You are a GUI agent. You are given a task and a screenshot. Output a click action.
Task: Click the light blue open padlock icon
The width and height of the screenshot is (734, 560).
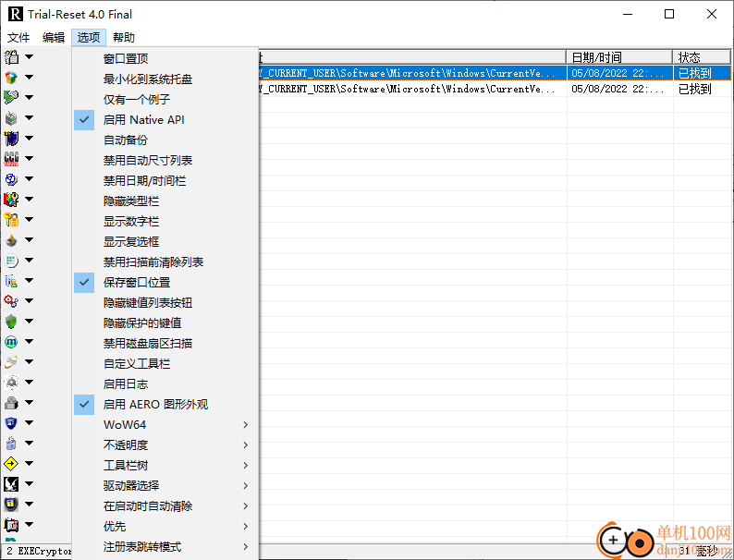point(11,443)
